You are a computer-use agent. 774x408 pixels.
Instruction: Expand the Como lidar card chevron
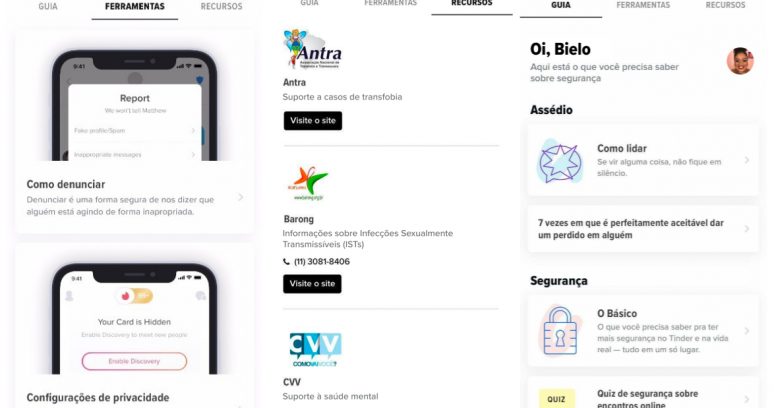coord(747,160)
